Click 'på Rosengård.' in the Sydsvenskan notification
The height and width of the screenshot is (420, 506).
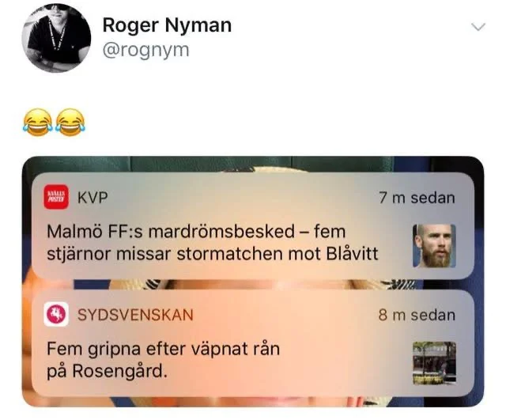tap(108, 372)
